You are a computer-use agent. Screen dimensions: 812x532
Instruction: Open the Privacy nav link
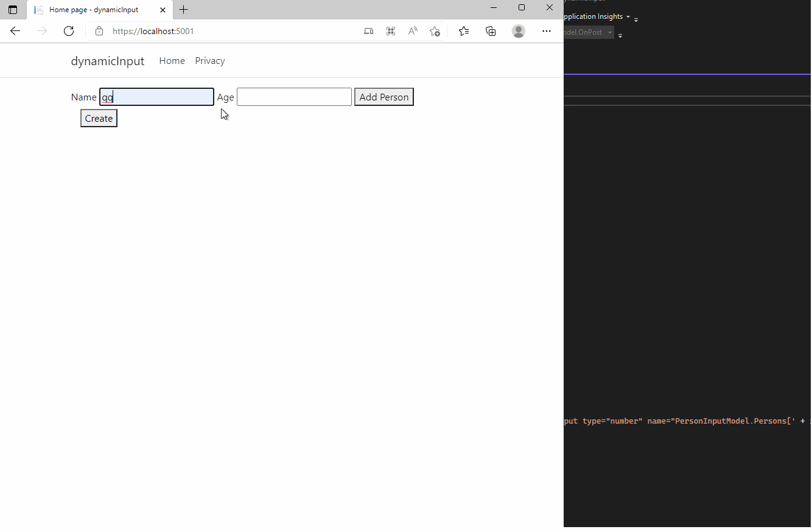[210, 61]
